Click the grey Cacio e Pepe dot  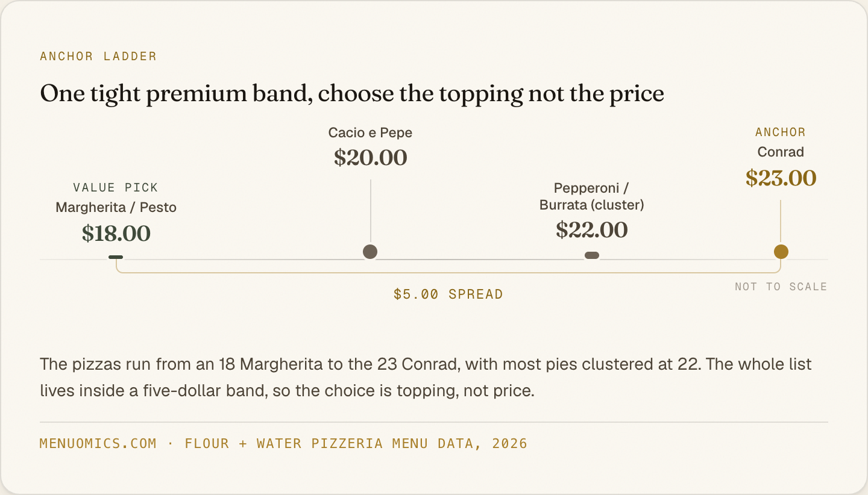click(x=370, y=252)
